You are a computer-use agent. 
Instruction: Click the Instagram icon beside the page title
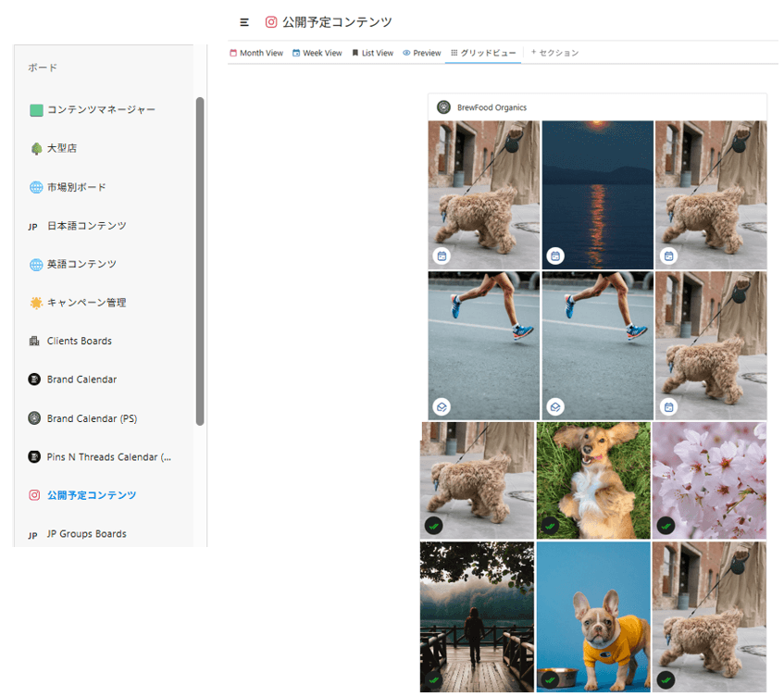click(271, 22)
